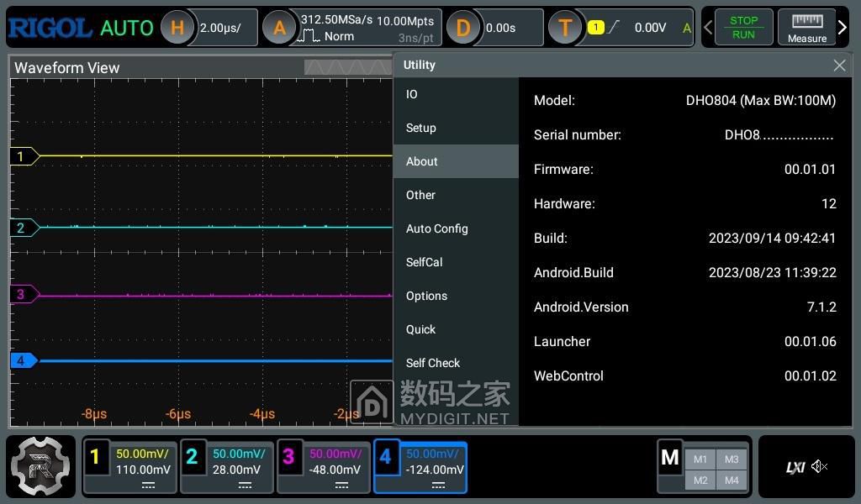The image size is (861, 504).
Task: Open the Setup utility tab
Action: click(456, 128)
